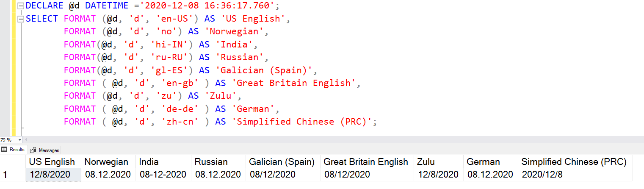Click the Results tab grid icon
Viewport: 644px width, 189px height.
tap(4, 150)
